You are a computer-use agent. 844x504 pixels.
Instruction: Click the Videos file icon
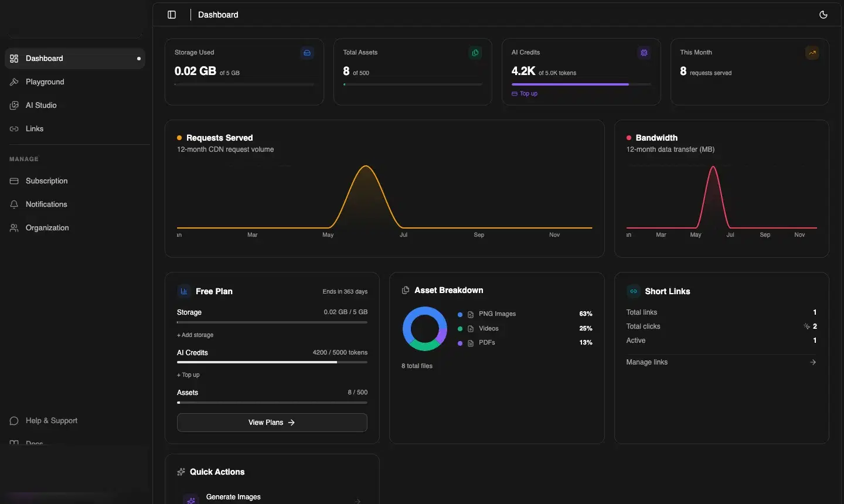[x=471, y=329]
